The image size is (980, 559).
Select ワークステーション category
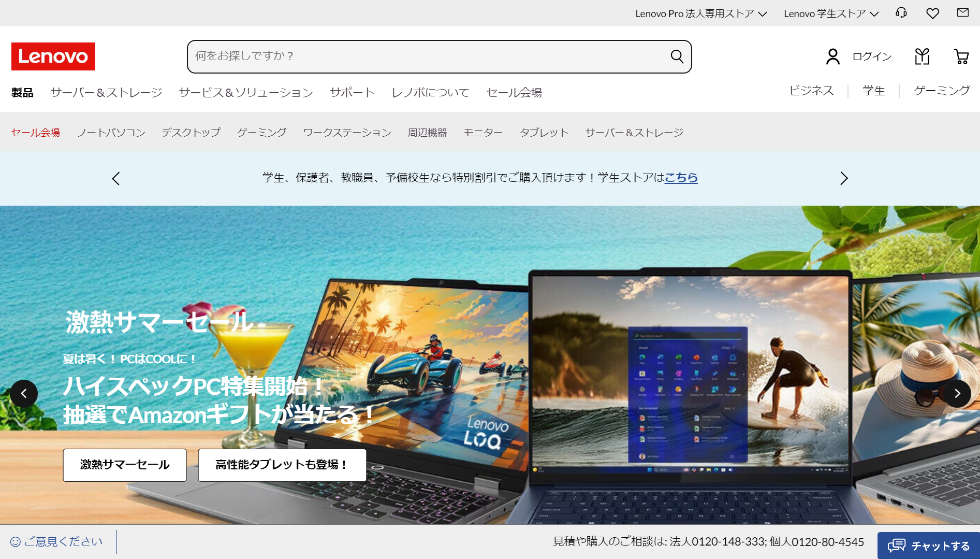pyautogui.click(x=347, y=133)
